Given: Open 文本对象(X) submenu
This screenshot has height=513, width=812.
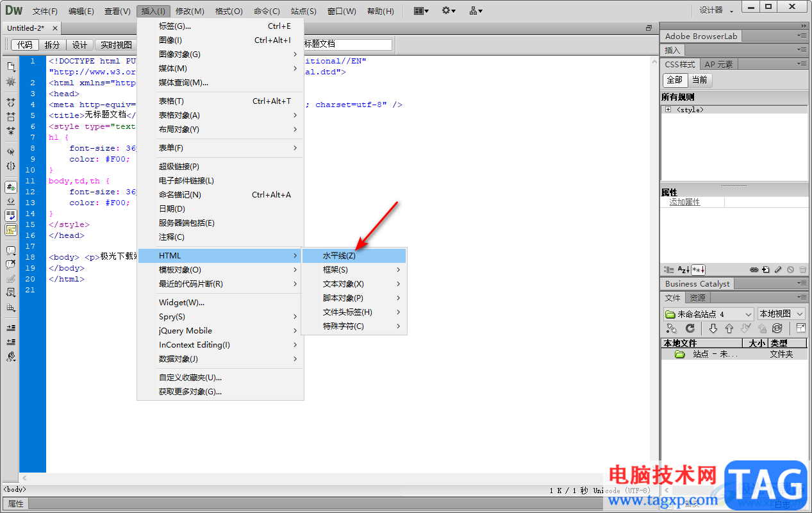Looking at the screenshot, I should coord(354,284).
